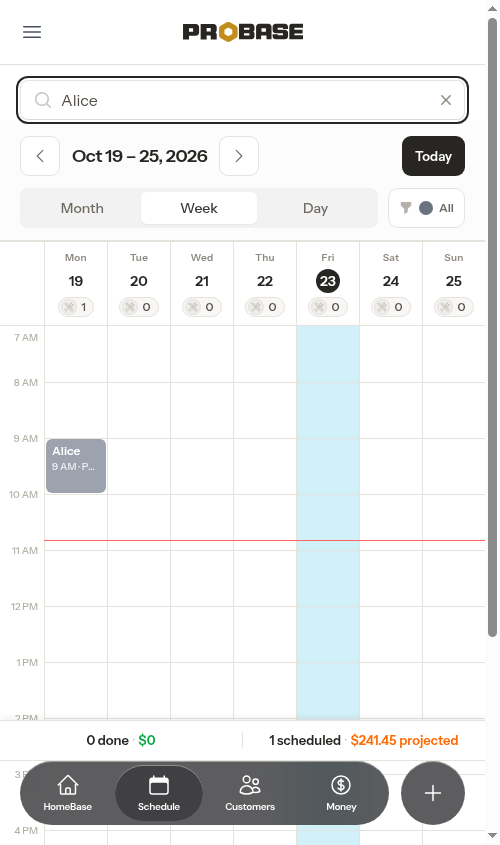
Task: Open the hamburger menu
Action: [32, 32]
